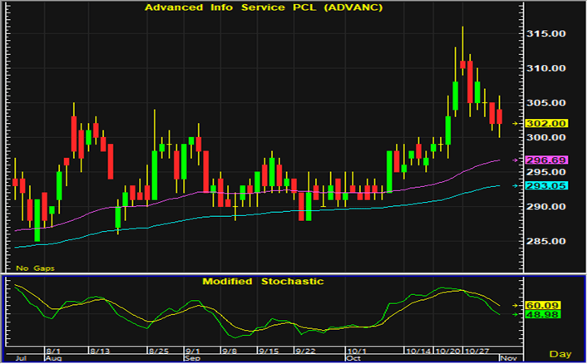
Task: Select the Sep month marker on date axis
Action: point(191,358)
